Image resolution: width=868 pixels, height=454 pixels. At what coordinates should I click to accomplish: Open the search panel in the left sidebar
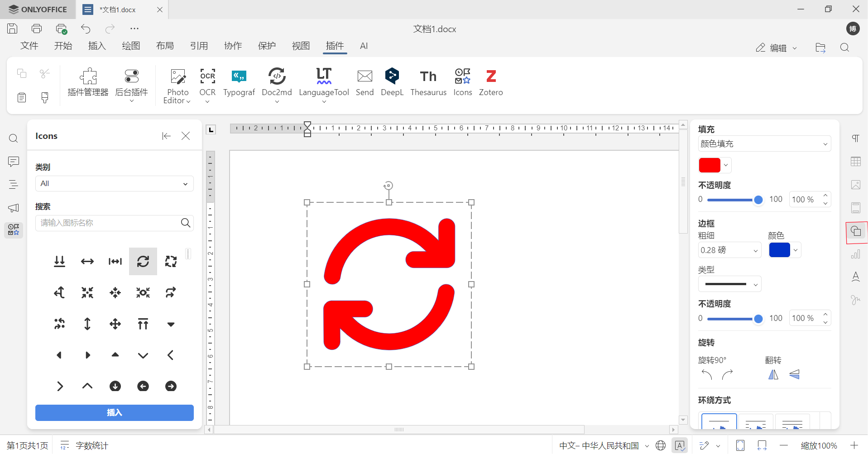click(x=13, y=138)
